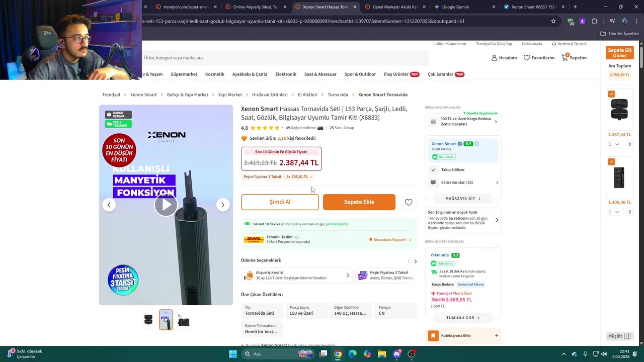Open Elektronik category menu

click(x=286, y=74)
